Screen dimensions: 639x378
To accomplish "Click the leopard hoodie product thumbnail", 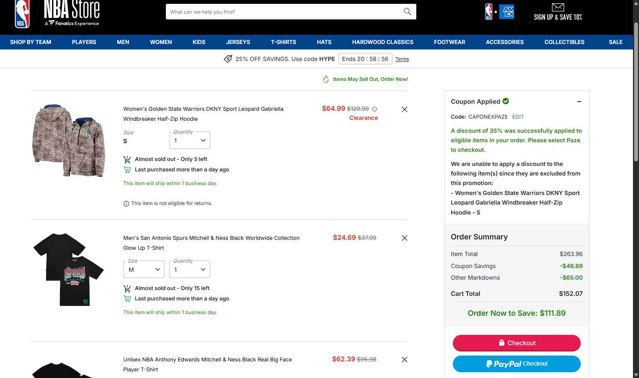I will pos(69,140).
